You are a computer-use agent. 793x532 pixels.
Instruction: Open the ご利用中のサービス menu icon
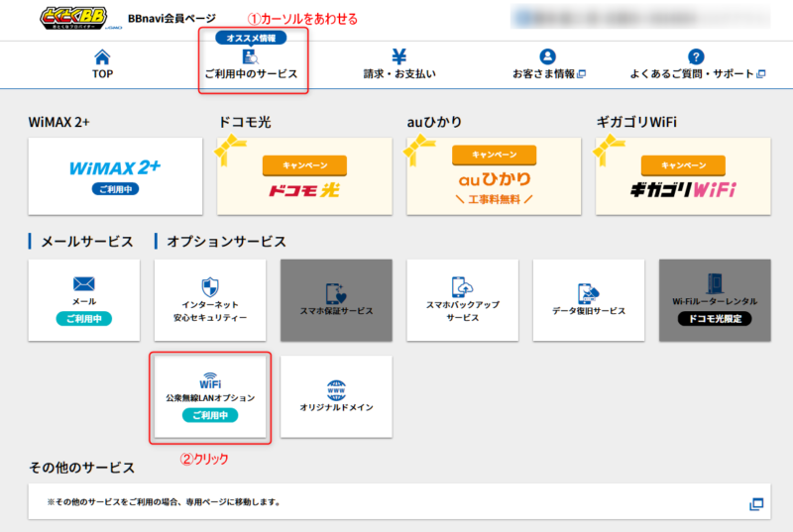point(251,57)
